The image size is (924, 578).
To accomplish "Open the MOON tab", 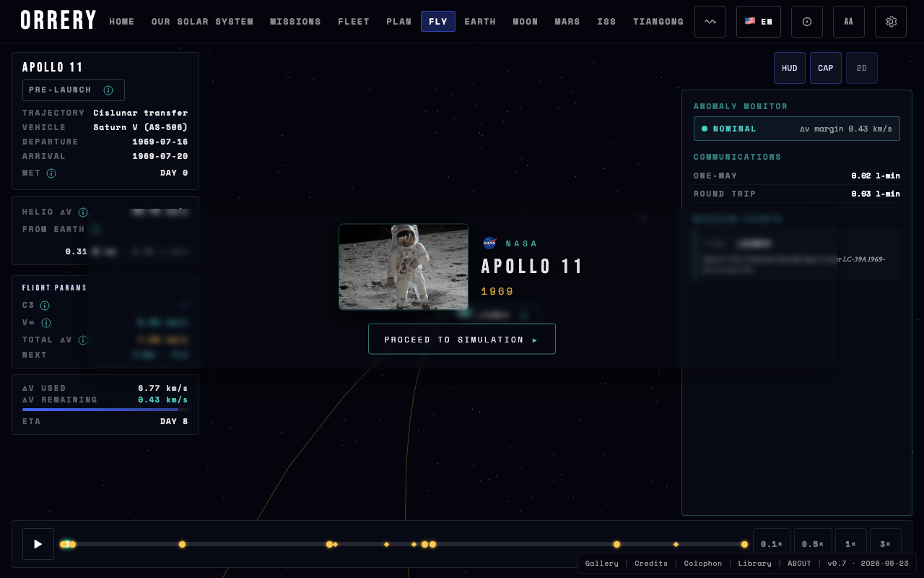I will (x=526, y=22).
